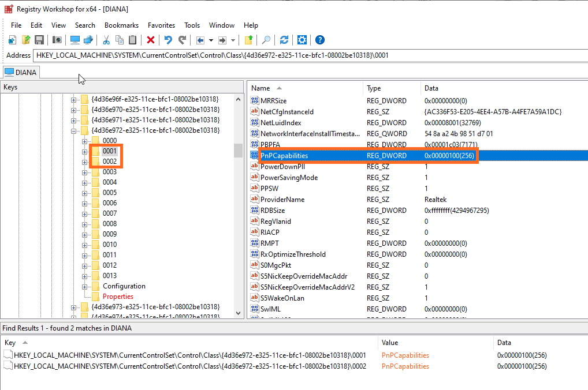588x390 pixels.
Task: Select the red Properties key
Action: [x=118, y=297]
